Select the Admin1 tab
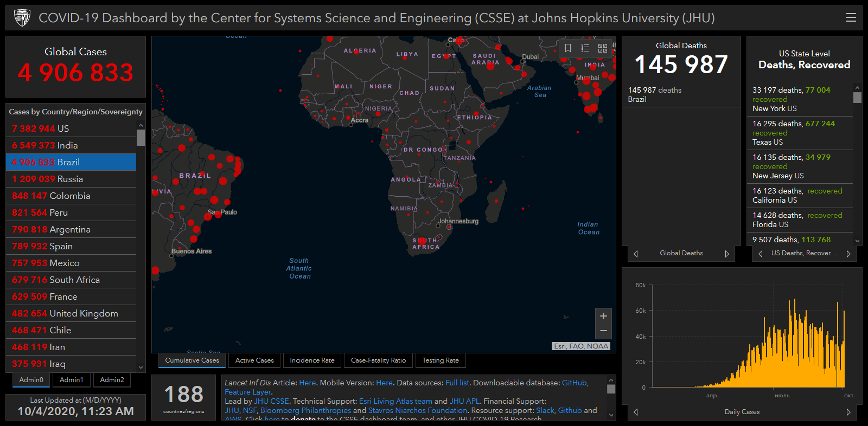This screenshot has height=426, width=868. coord(72,380)
